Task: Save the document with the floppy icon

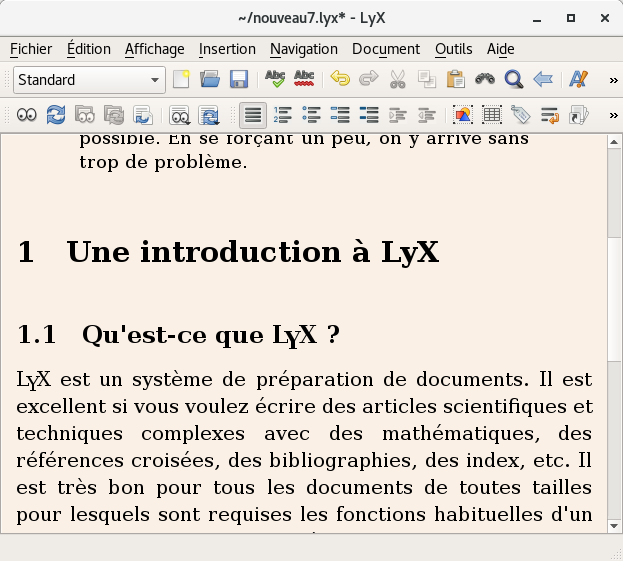Action: tap(239, 79)
